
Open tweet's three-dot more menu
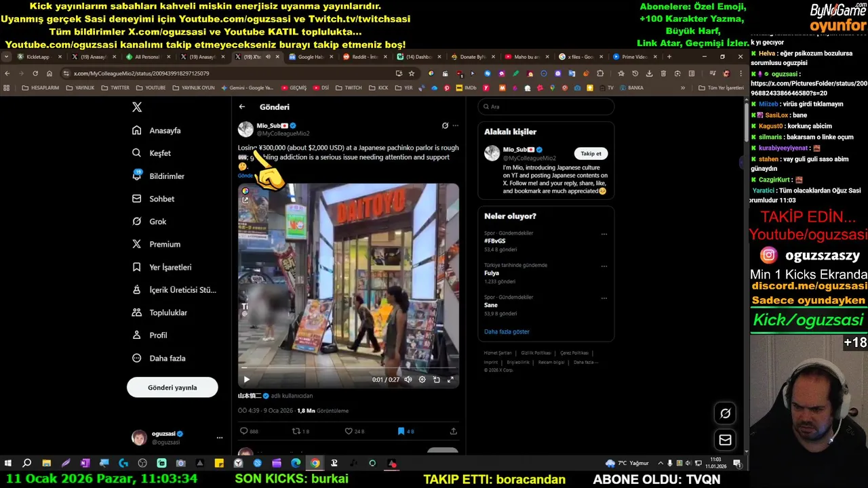[x=456, y=125]
